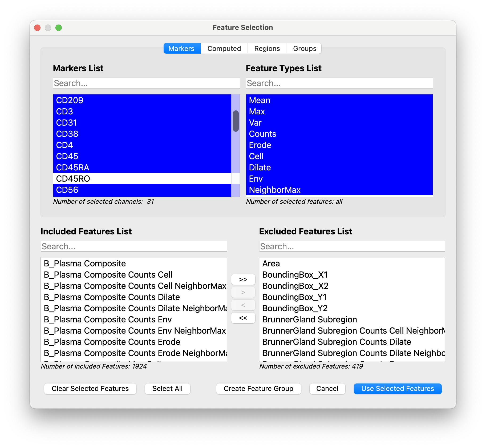Select B_Plasma Composite in Included Features
Image resolution: width=486 pixels, height=448 pixels.
85,263
